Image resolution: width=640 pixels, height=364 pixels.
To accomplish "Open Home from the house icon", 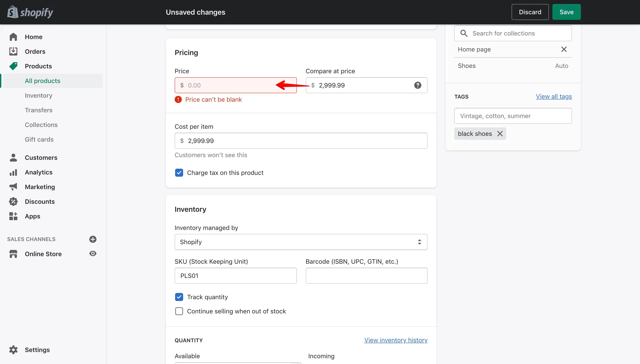I will click(13, 37).
